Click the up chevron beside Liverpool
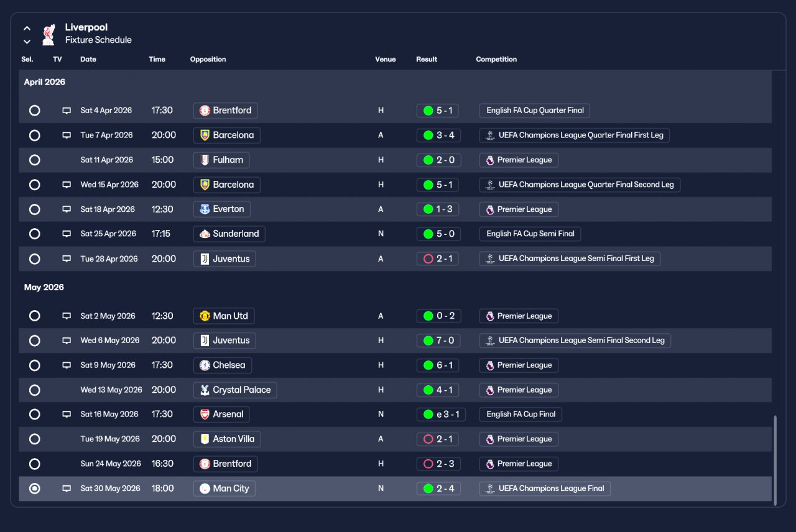The height and width of the screenshot is (532, 796). click(x=27, y=28)
